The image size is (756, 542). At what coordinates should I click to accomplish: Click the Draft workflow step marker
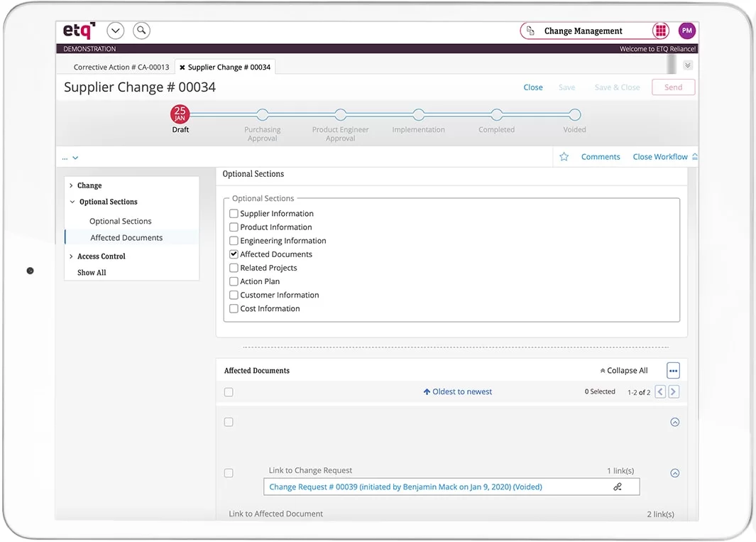(180, 114)
